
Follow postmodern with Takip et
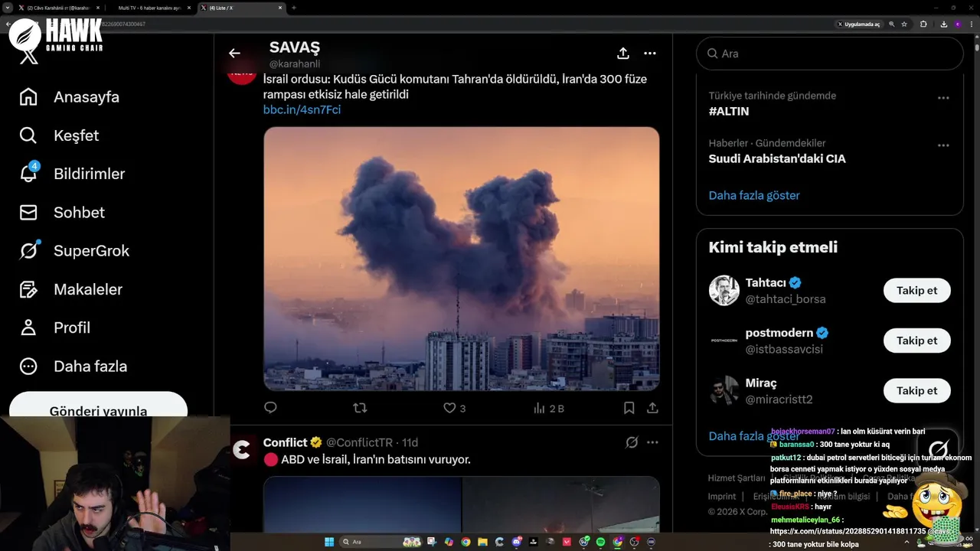tap(916, 341)
